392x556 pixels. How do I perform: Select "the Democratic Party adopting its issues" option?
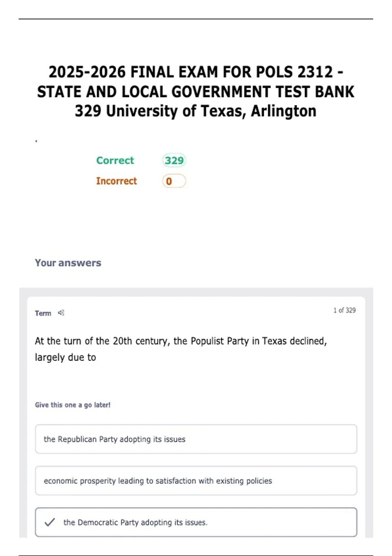[196, 522]
